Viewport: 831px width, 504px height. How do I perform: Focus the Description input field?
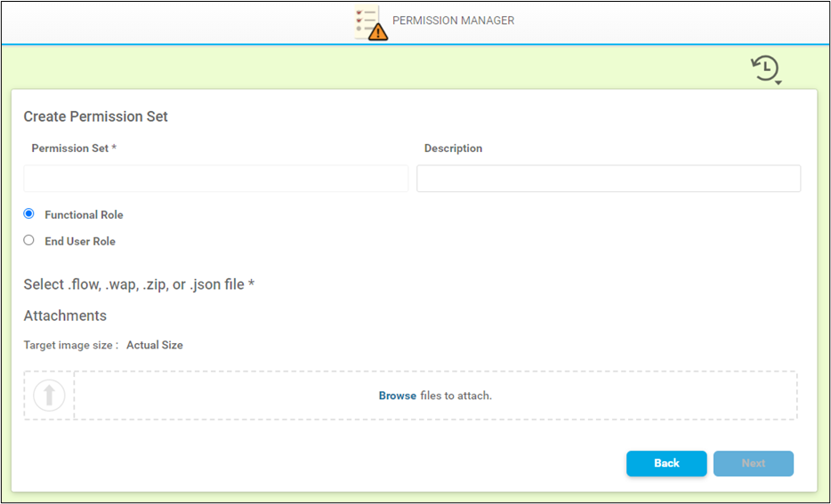tap(609, 179)
